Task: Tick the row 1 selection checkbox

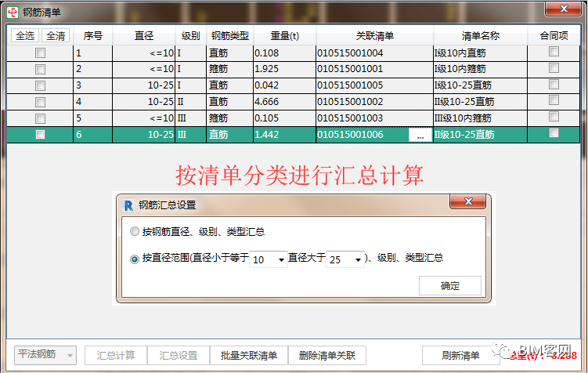Action: 40,53
